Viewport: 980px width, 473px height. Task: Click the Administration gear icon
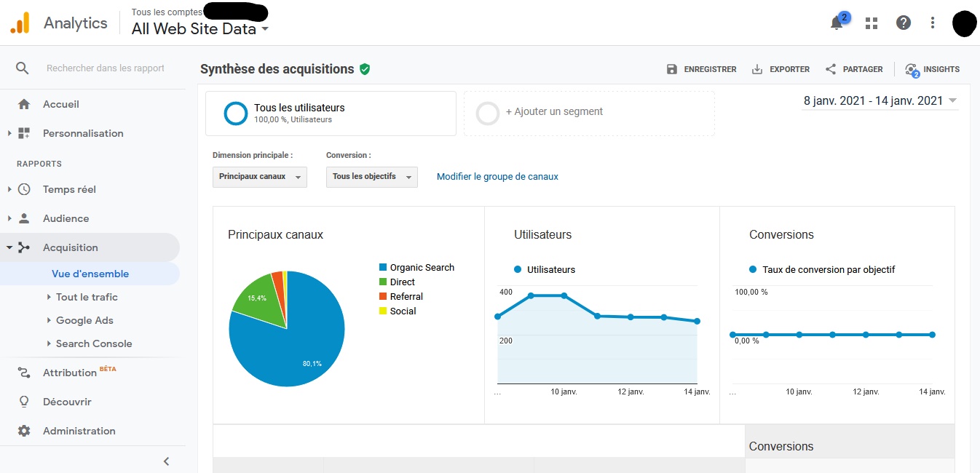coord(24,431)
